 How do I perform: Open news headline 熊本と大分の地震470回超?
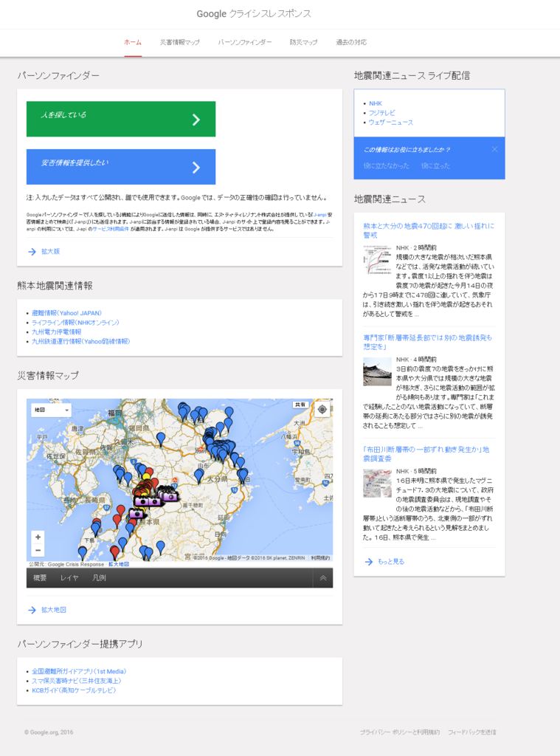[x=429, y=230]
